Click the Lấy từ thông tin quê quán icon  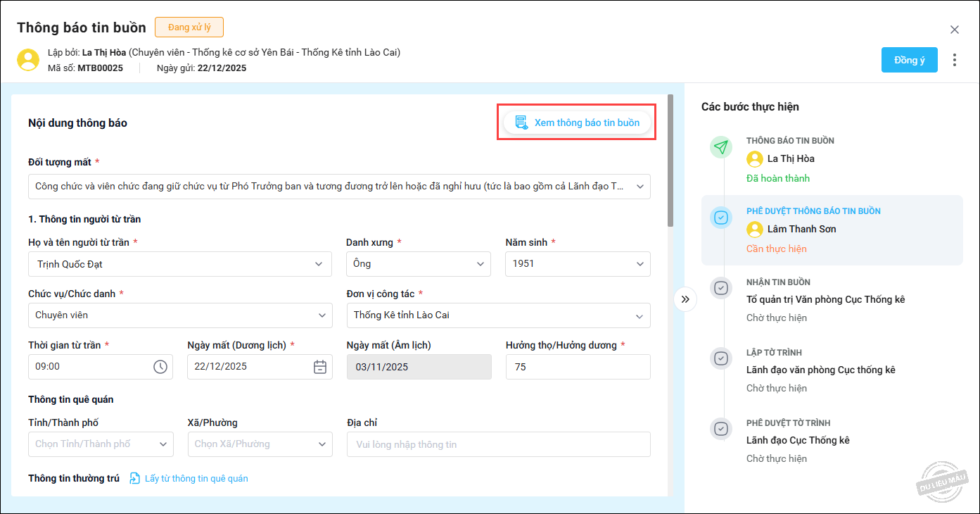coord(135,479)
